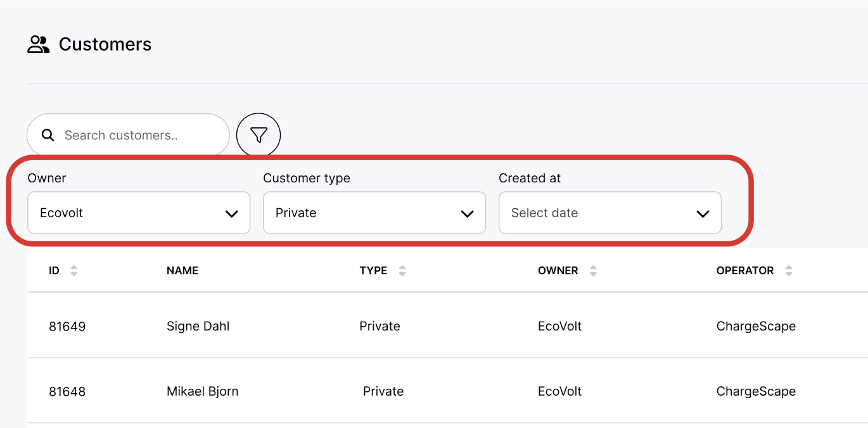Click the chevron in the Created at field

703,213
